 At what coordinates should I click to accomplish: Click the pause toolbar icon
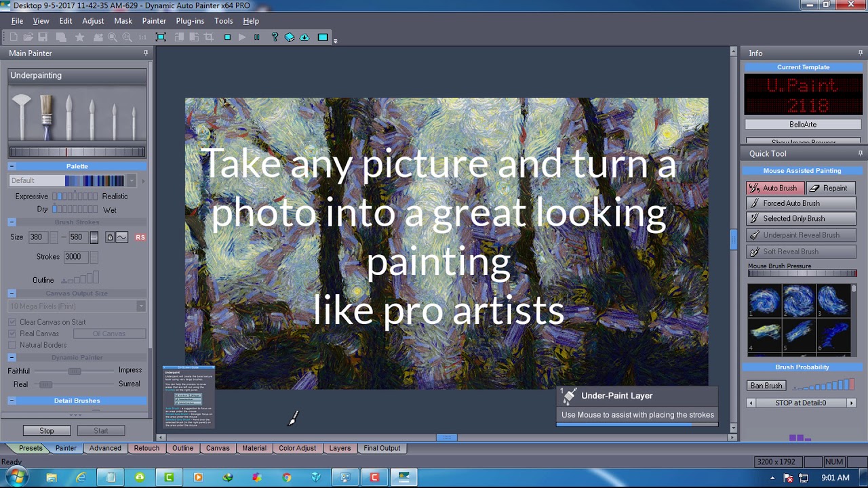257,37
